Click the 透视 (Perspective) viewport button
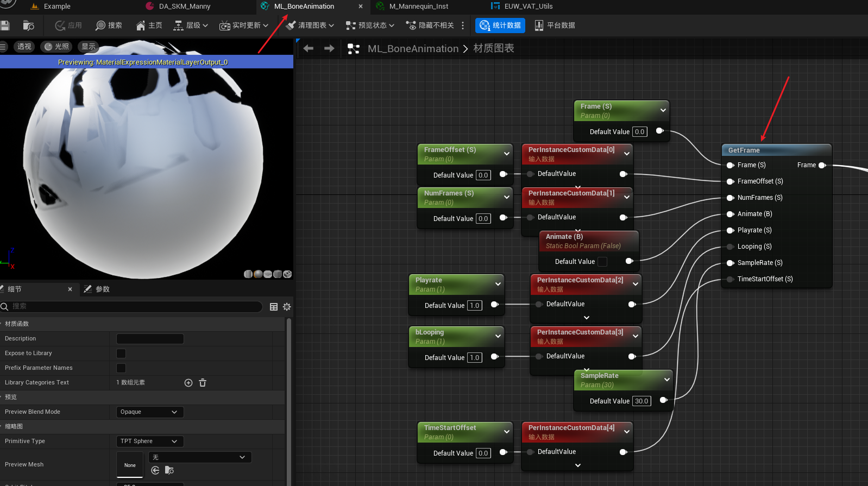Image resolution: width=868 pixels, height=486 pixels. 24,47
